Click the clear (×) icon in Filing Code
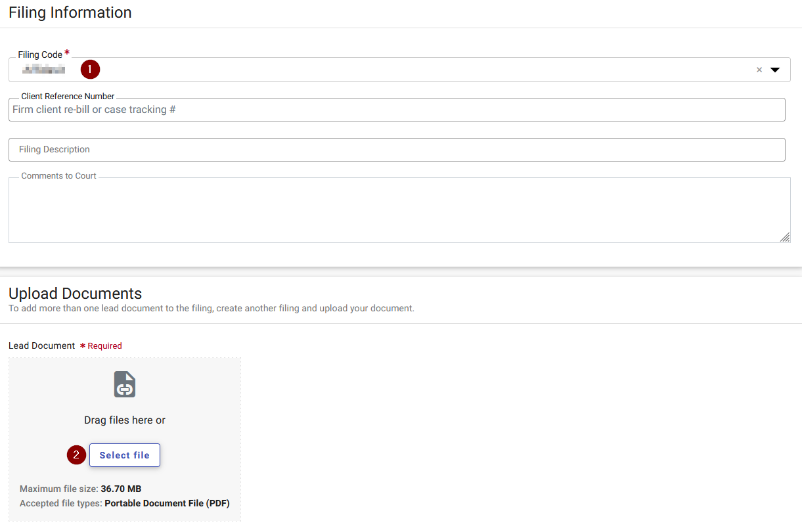The width and height of the screenshot is (802, 532). [x=759, y=70]
